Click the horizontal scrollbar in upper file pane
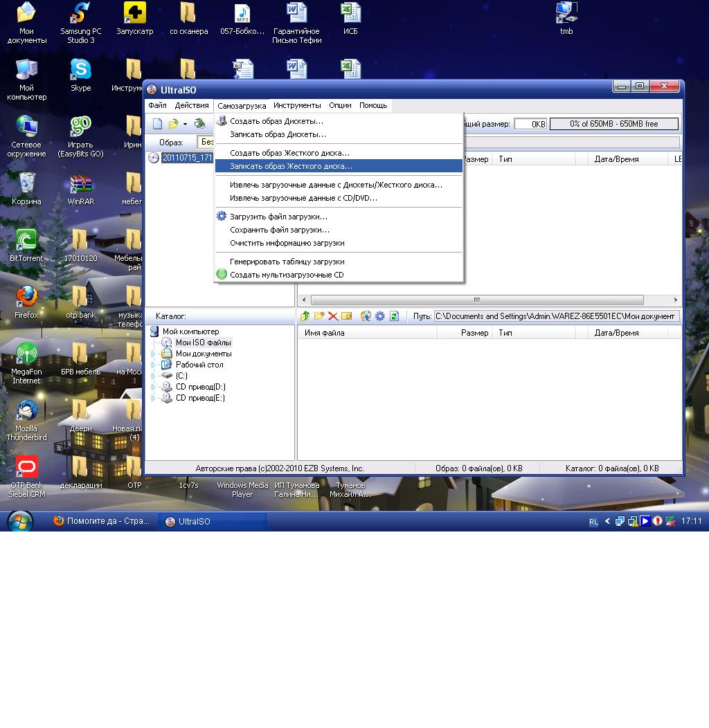709x728 pixels. pos(476,300)
